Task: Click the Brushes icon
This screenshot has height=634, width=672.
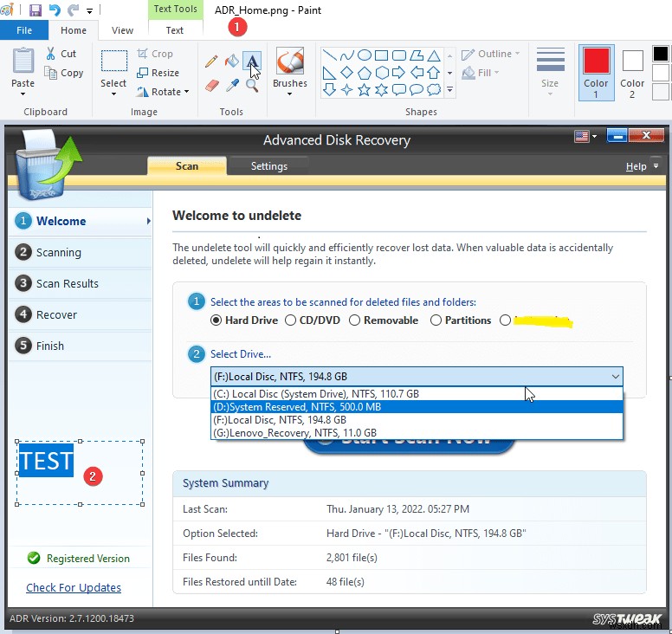Action: click(x=290, y=61)
